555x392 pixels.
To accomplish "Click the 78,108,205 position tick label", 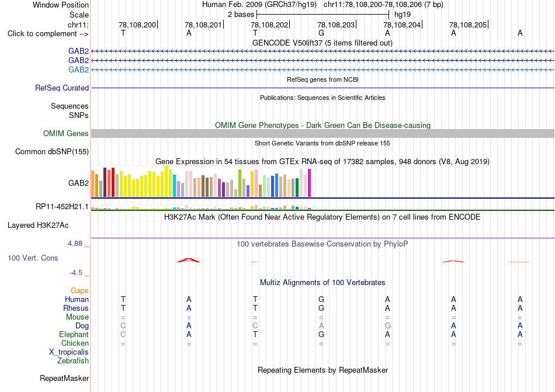I will tap(468, 25).
